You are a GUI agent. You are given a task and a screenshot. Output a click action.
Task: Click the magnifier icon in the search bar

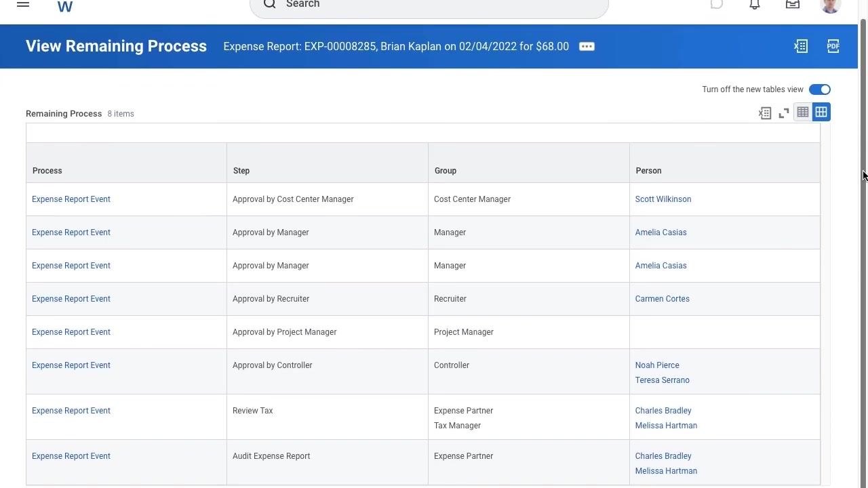pyautogui.click(x=270, y=4)
